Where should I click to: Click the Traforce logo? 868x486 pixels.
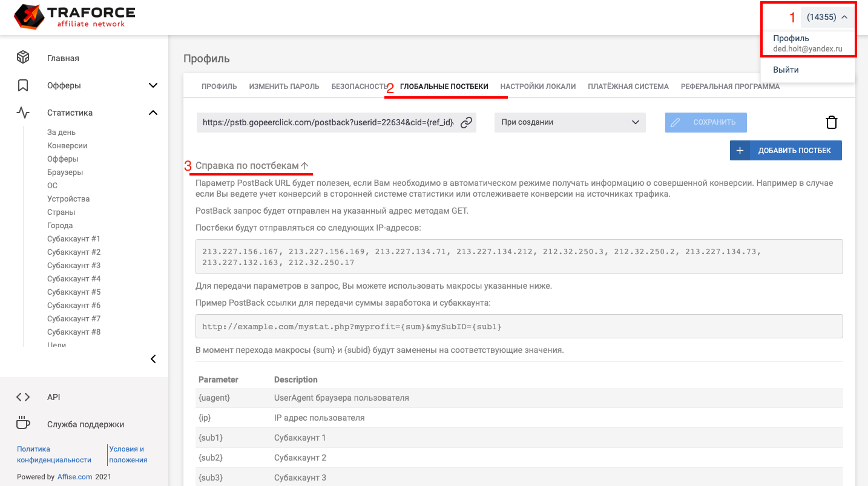(74, 17)
